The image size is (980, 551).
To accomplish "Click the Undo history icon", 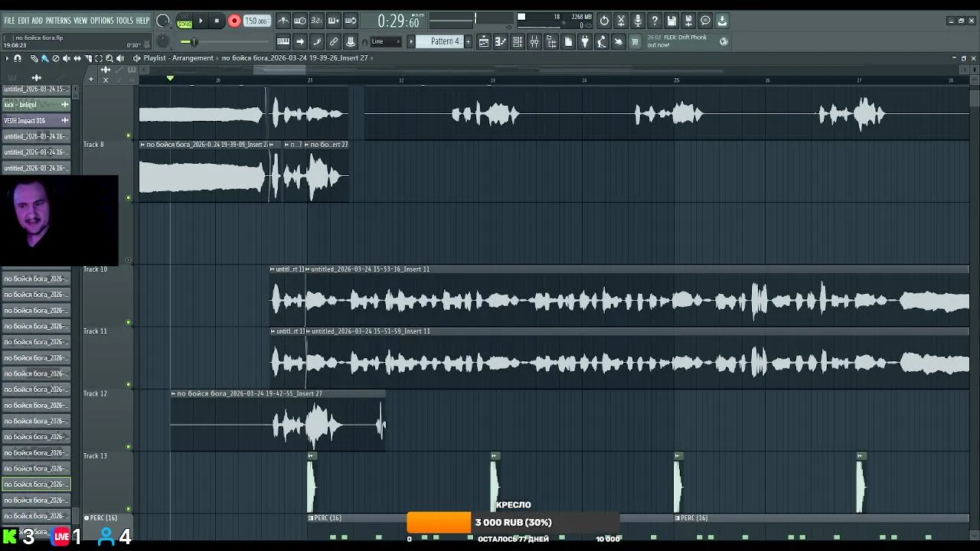I will pos(604,21).
